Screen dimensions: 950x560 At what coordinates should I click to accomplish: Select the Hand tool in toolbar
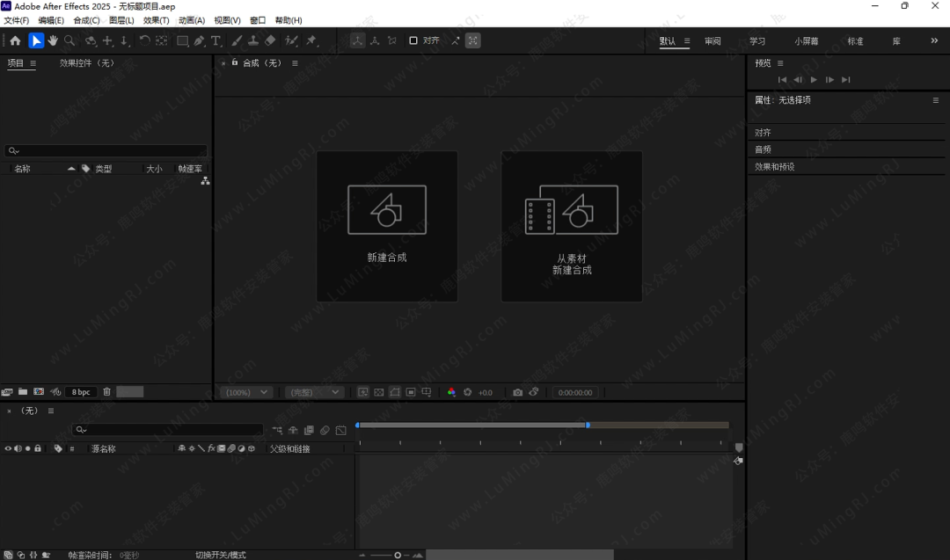[53, 40]
